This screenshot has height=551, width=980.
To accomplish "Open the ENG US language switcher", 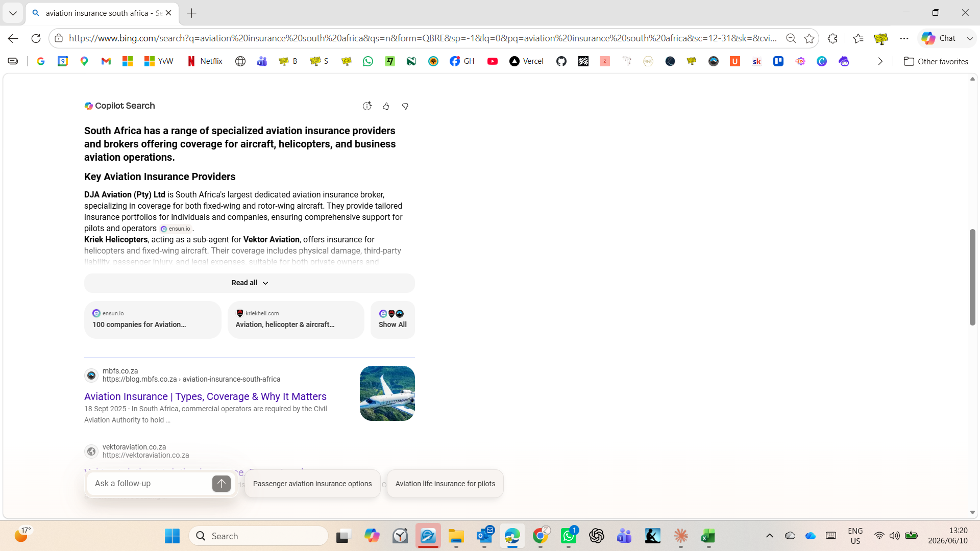I will click(855, 536).
